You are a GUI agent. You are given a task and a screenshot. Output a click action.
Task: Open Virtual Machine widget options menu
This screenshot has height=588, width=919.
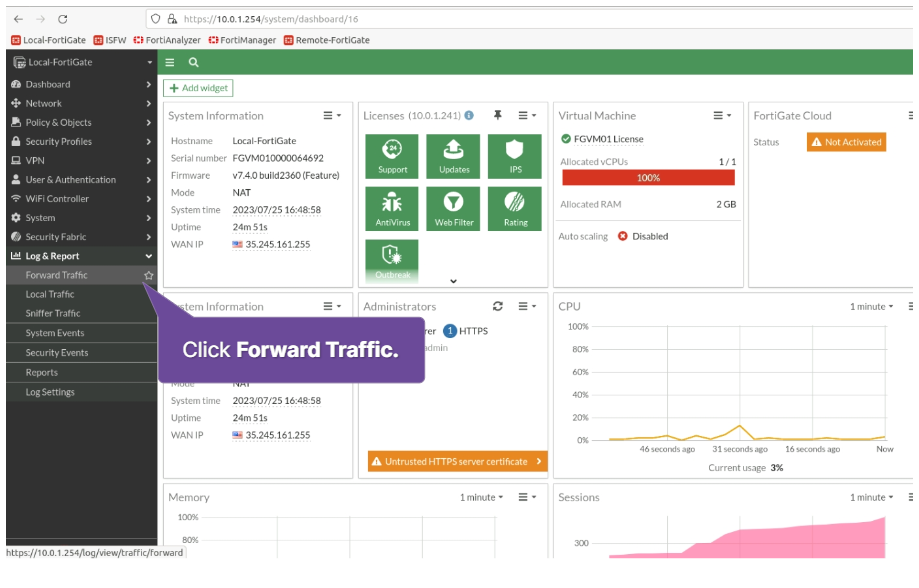722,115
